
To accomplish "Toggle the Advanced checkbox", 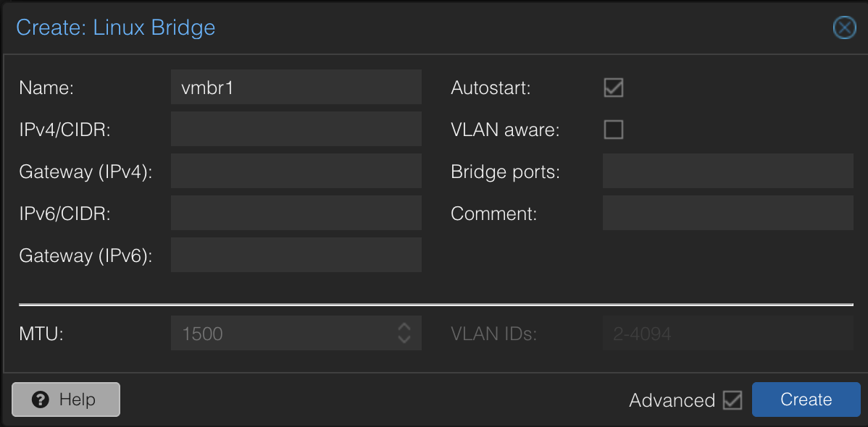I will [734, 399].
